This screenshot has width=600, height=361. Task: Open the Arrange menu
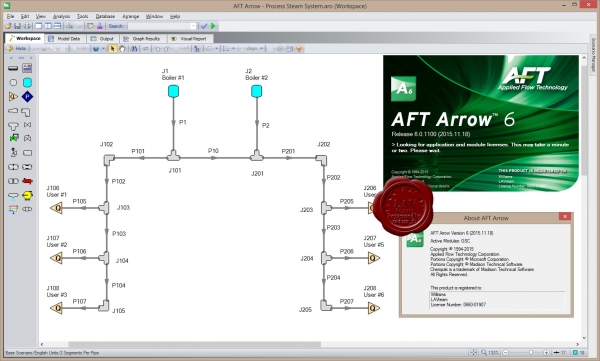click(130, 16)
